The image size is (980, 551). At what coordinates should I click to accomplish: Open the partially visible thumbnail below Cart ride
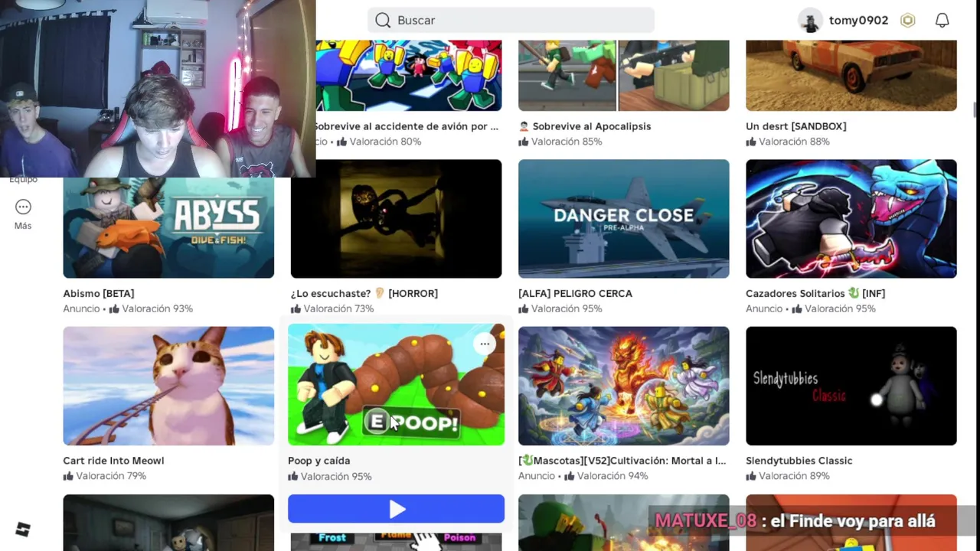[x=168, y=523]
